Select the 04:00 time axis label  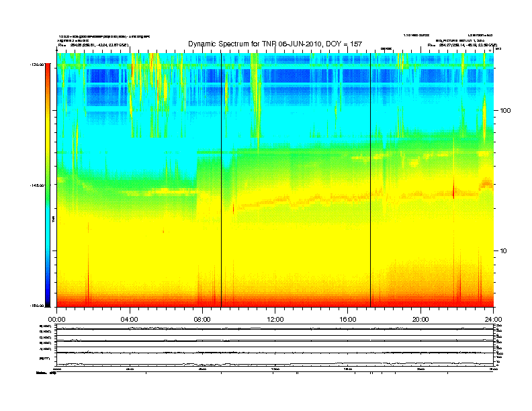130,319
